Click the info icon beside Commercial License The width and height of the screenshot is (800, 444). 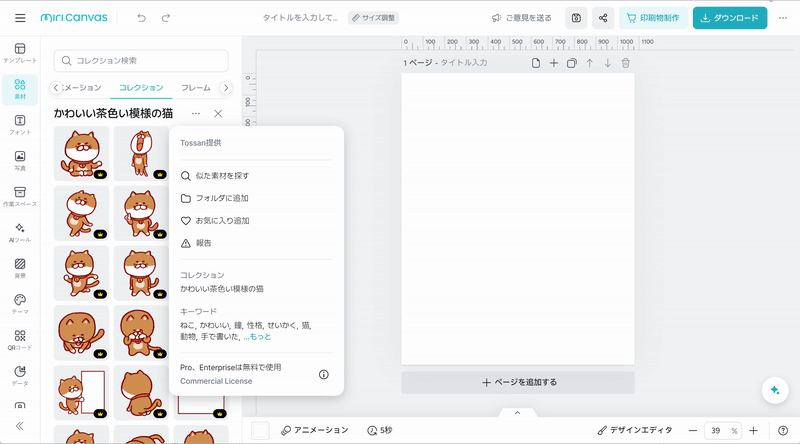click(323, 375)
